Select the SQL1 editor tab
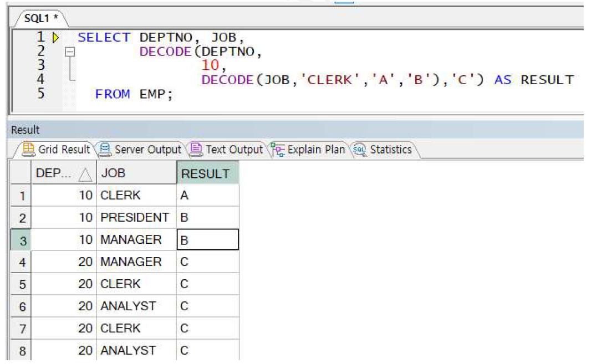The height and width of the screenshot is (364, 612). [x=40, y=18]
